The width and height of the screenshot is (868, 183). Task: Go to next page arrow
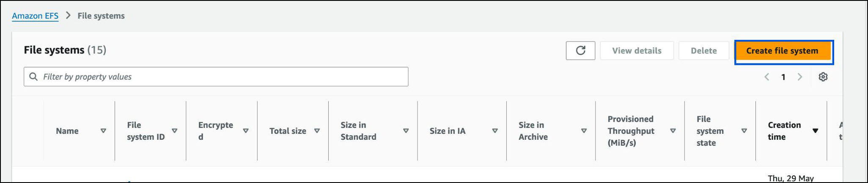coord(799,77)
